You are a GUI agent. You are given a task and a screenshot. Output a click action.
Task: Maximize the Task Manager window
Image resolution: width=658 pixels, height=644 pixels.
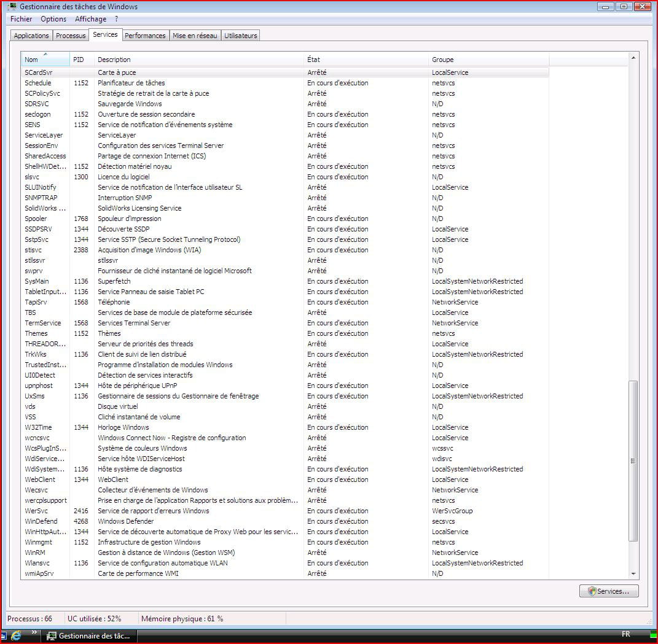point(624,7)
